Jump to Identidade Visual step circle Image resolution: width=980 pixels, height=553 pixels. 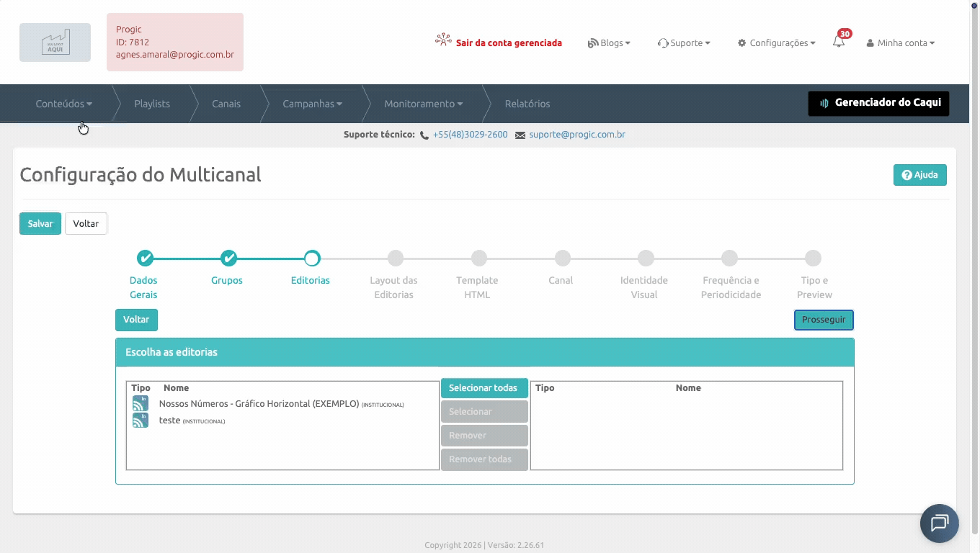646,258
